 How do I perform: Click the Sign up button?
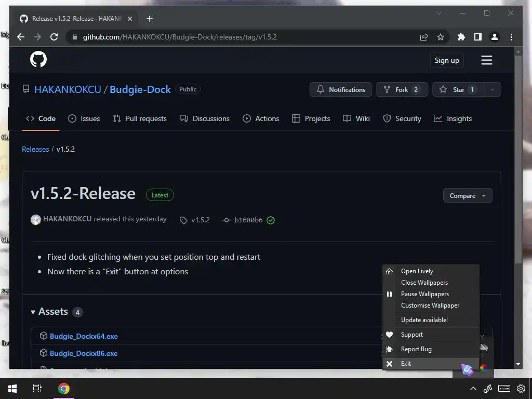click(x=447, y=60)
